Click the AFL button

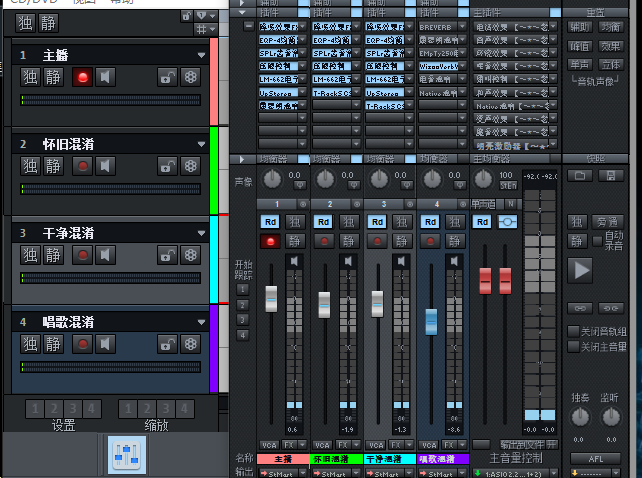596,459
